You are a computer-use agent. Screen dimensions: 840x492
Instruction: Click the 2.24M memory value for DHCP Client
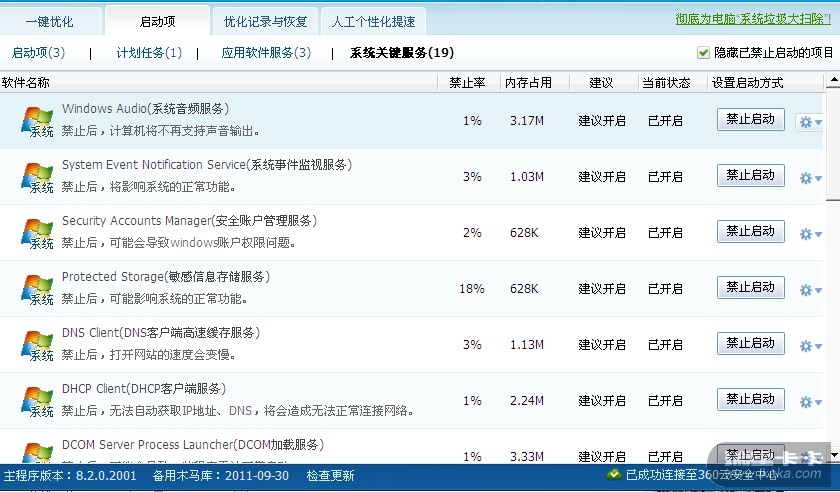click(527, 401)
